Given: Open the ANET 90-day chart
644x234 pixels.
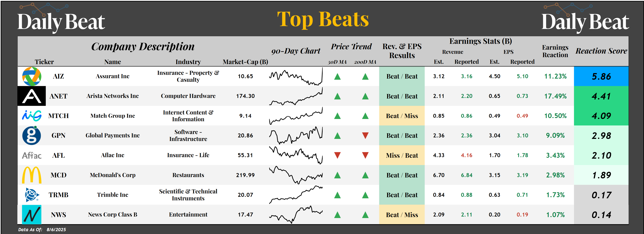Looking at the screenshot, I should click(x=296, y=96).
